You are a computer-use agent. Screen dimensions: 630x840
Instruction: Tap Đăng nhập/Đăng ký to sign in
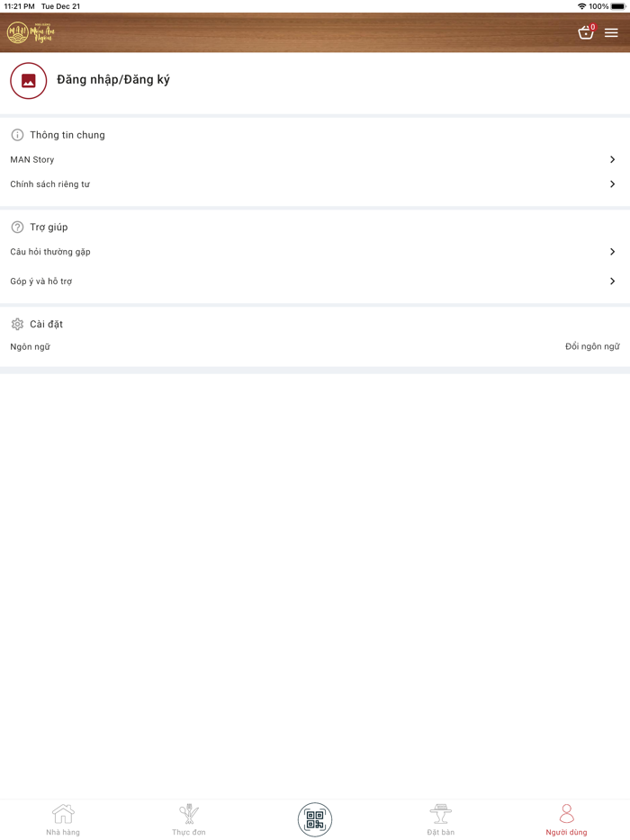pyautogui.click(x=113, y=80)
